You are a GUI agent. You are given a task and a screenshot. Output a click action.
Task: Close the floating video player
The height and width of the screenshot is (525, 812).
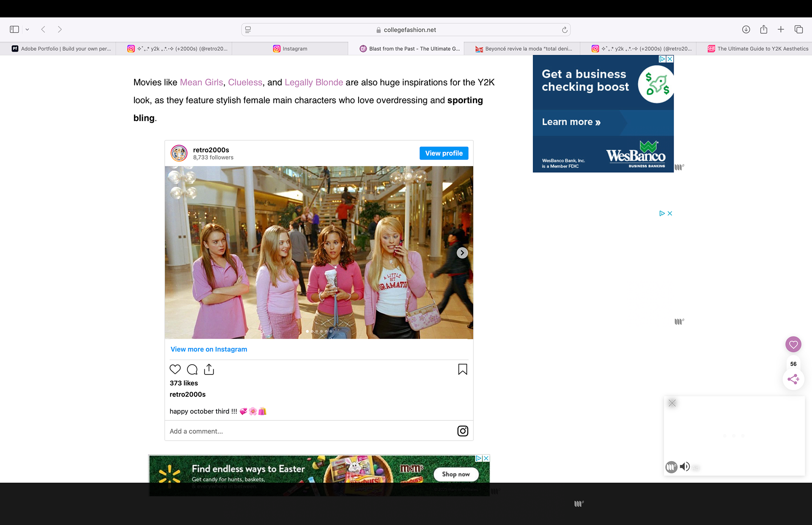672,403
